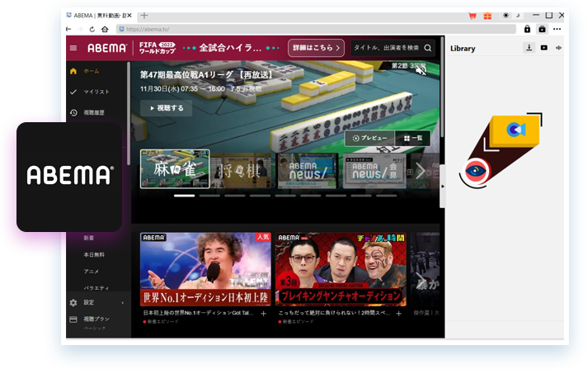The width and height of the screenshot is (588, 374).
Task: Jump to the fifth carousel indicator
Action: pos(285,196)
